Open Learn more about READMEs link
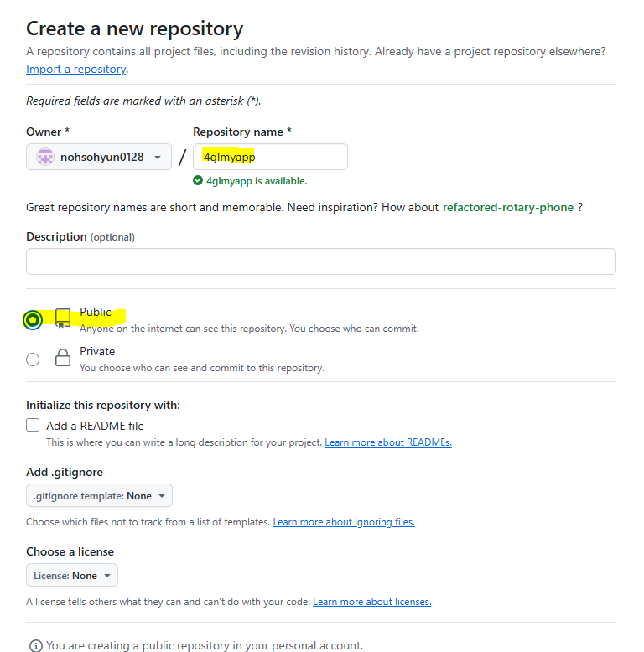644x652 pixels. pos(388,442)
